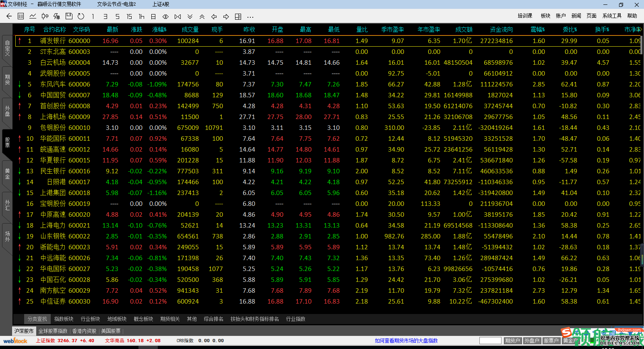Select the 场外 sidebar tab
Viewport: 644px width, 349px height.
pyautogui.click(x=7, y=236)
